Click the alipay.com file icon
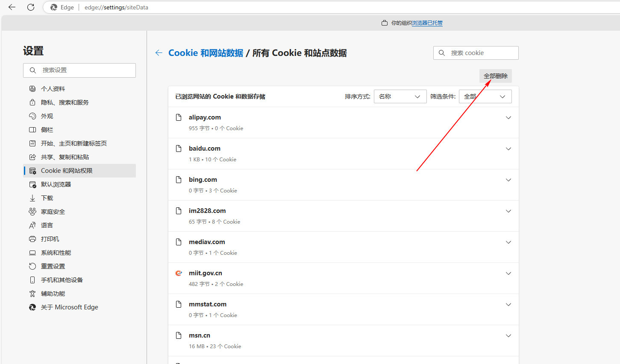This screenshot has height=364, width=620. [179, 117]
